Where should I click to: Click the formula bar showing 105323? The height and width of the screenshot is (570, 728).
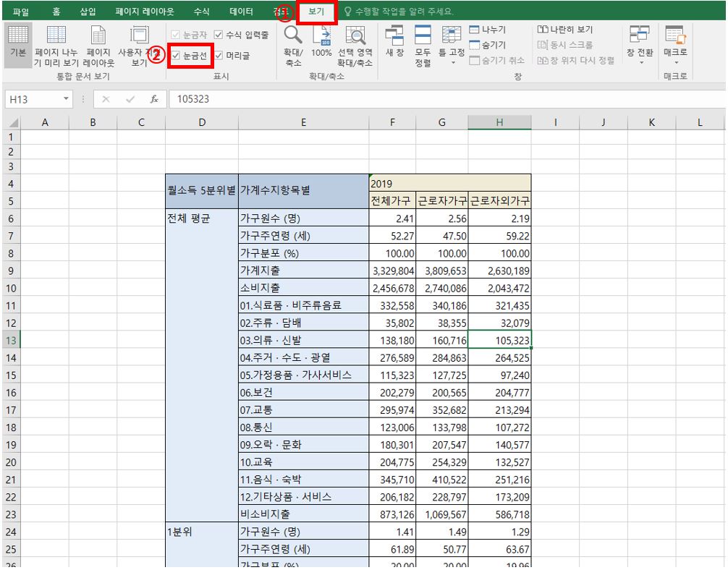(446, 99)
